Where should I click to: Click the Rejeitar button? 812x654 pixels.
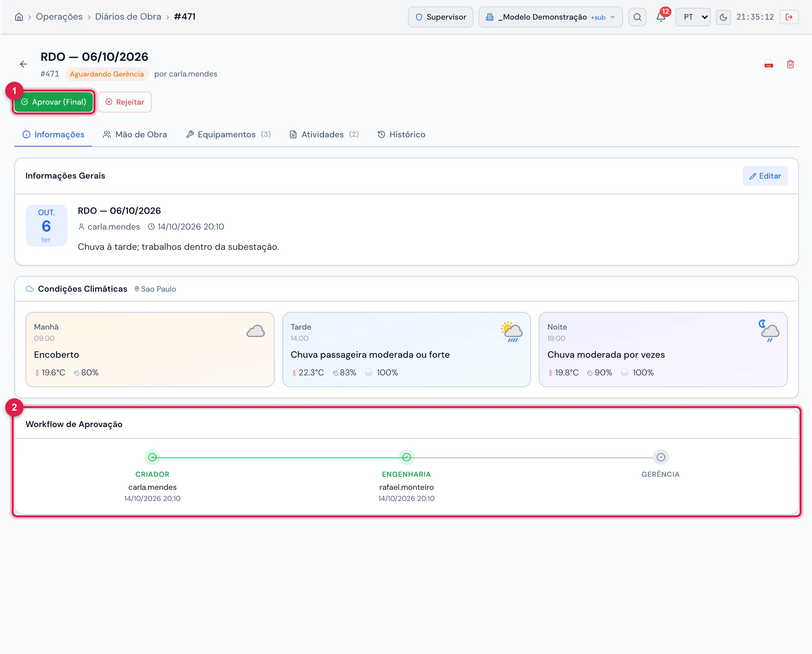coord(125,102)
